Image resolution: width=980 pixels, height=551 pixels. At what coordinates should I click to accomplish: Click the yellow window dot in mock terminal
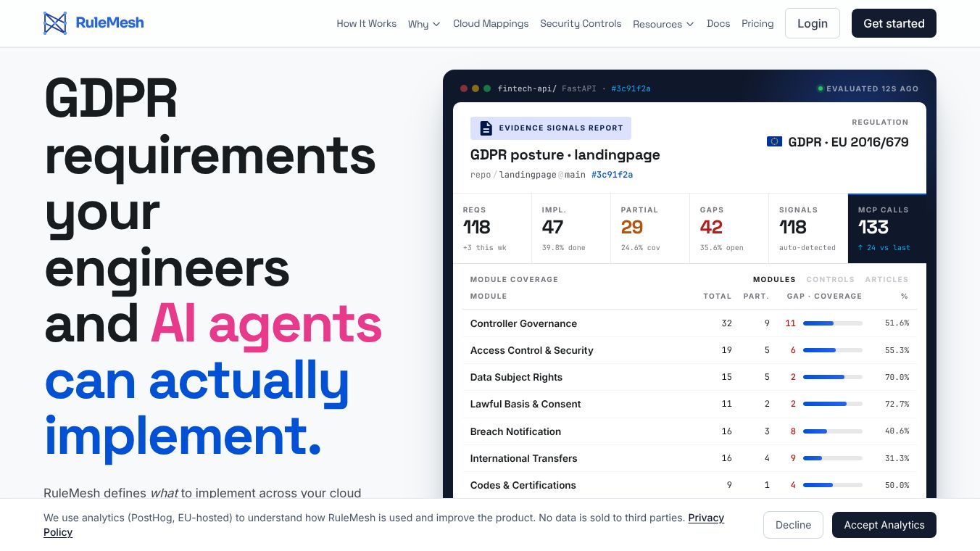[476, 88]
